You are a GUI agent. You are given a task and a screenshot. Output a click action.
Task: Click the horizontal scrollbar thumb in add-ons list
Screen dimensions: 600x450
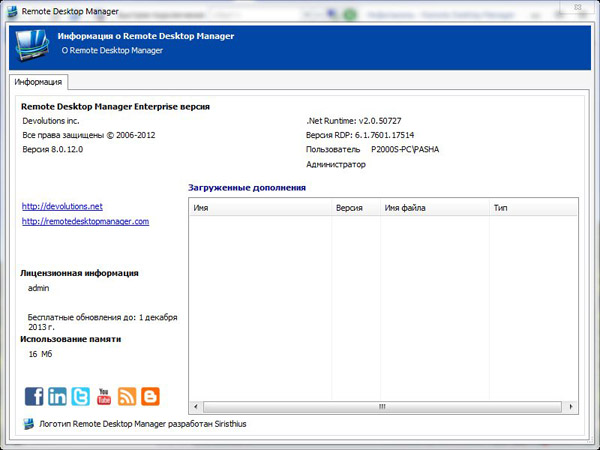pos(380,407)
